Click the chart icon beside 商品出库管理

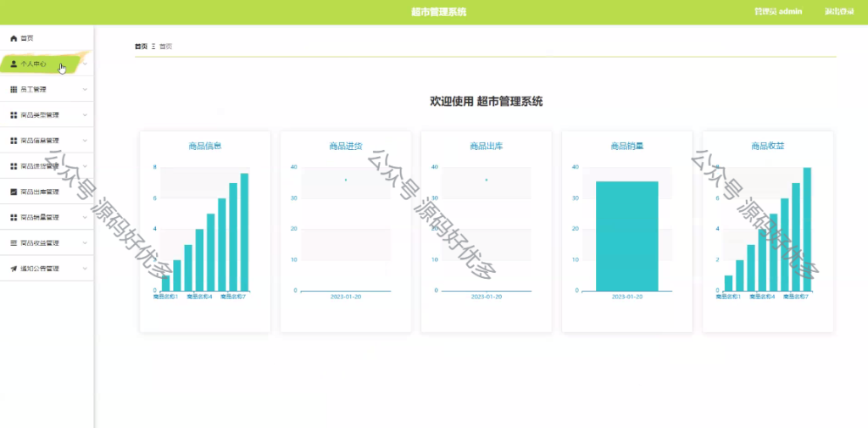coord(14,192)
